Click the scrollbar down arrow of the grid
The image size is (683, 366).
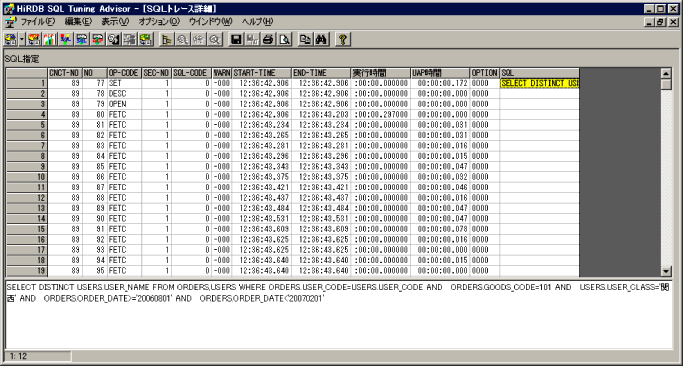tap(666, 271)
